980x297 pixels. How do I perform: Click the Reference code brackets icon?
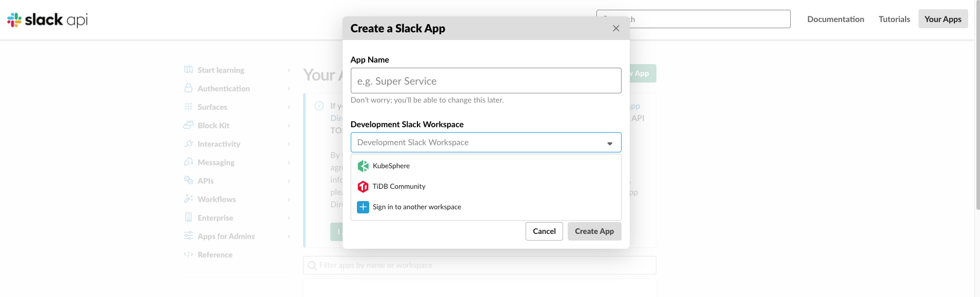188,254
